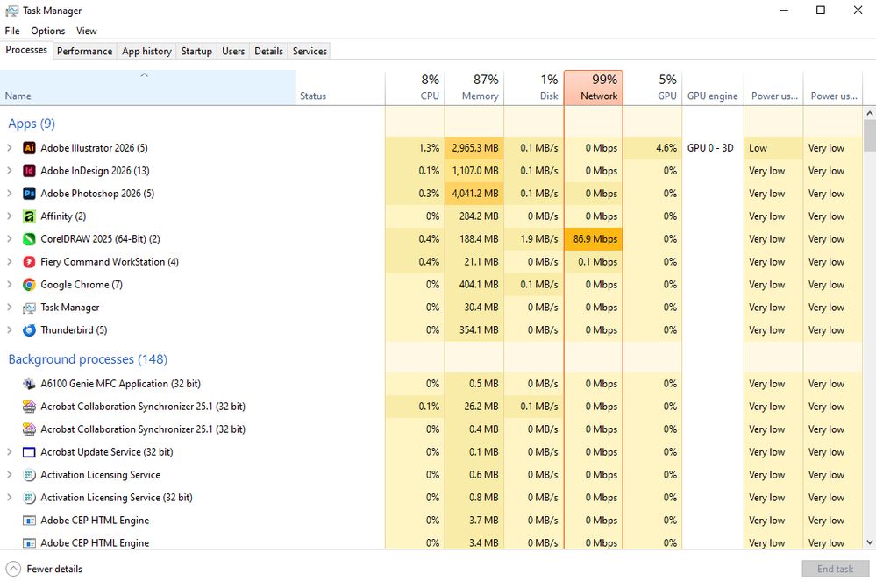This screenshot has width=876, height=588.
Task: Select the Acrobat Collaboration Synchronizer icon
Action: [27, 407]
